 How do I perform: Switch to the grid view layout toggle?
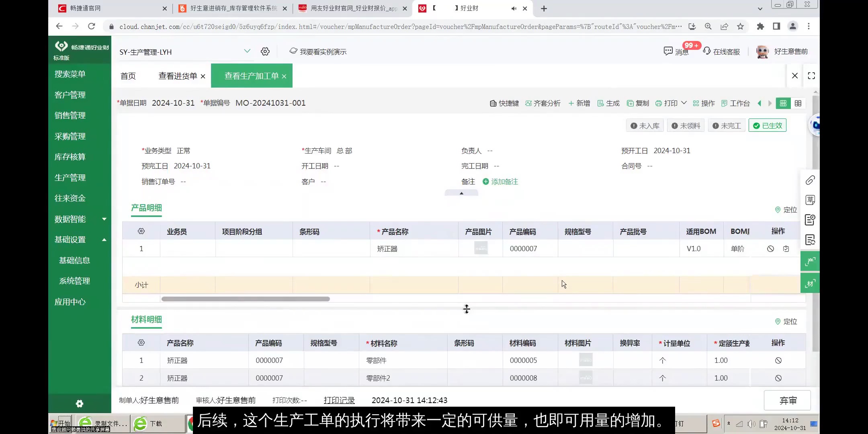click(782, 103)
